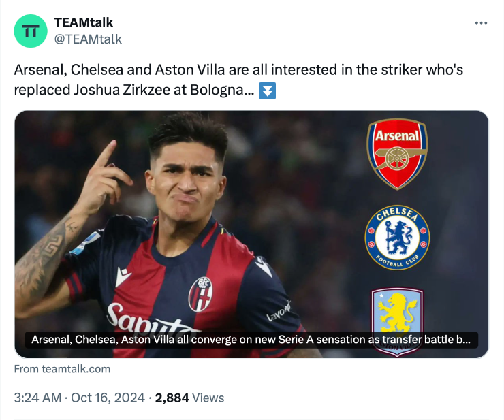
Task: Click the Bologna BFC badge on shirt
Action: [200, 294]
